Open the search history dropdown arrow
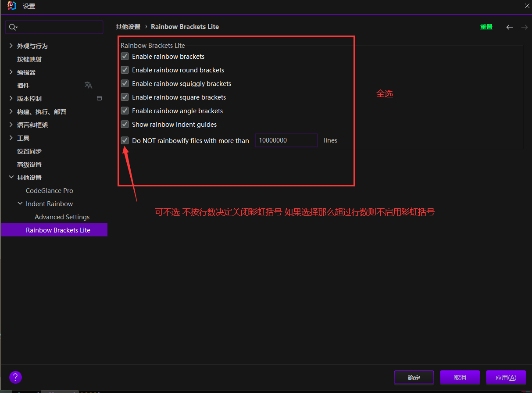 17,27
